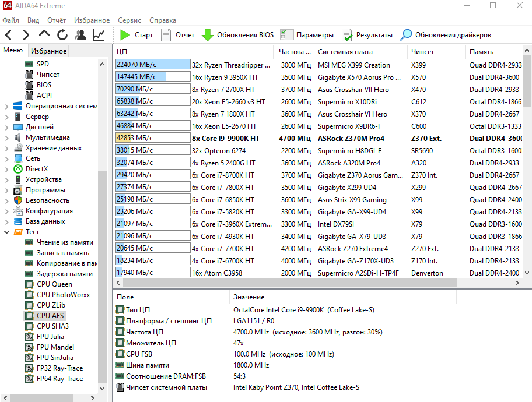Expand the DirectX tree node
Image resolution: width=532 pixels, height=402 pixels.
[6, 169]
